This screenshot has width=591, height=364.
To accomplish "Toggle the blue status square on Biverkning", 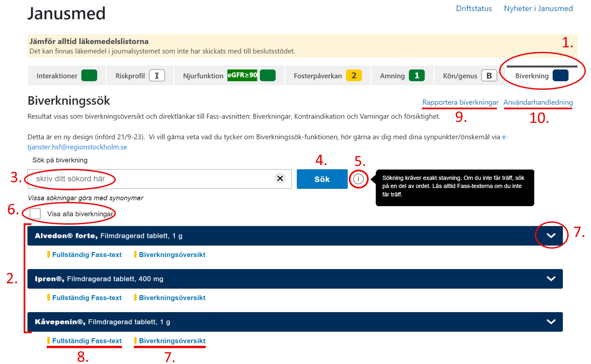I will 560,76.
